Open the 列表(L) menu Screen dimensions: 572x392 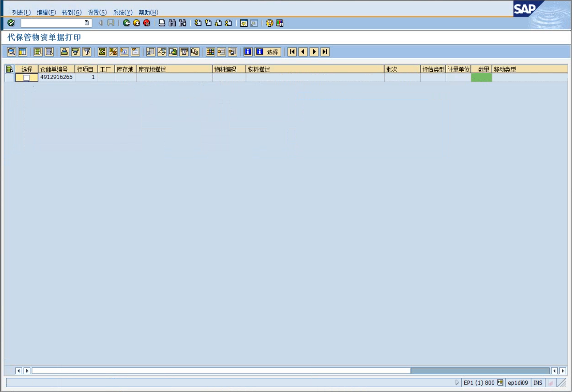pos(21,12)
